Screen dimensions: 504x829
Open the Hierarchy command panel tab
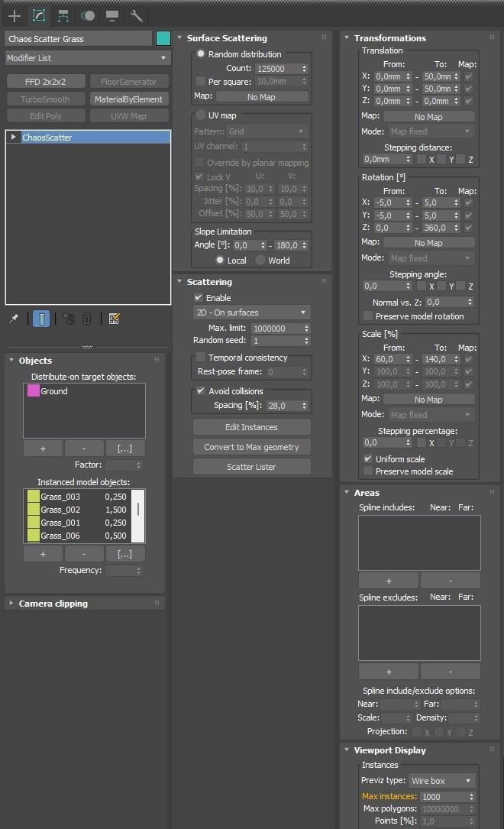click(63, 16)
